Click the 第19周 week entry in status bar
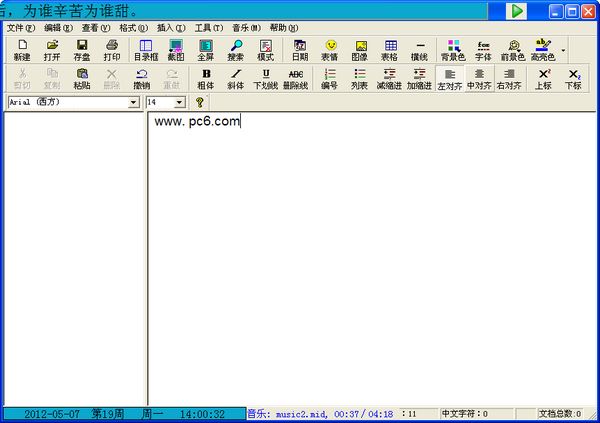Viewport: 600px width, 423px height. [108, 414]
